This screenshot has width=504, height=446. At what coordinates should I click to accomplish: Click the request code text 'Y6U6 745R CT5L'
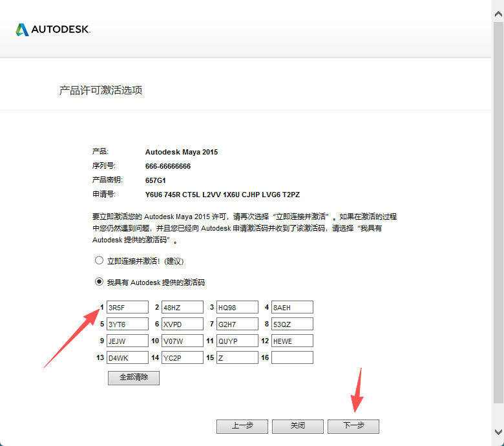pyautogui.click(x=173, y=195)
